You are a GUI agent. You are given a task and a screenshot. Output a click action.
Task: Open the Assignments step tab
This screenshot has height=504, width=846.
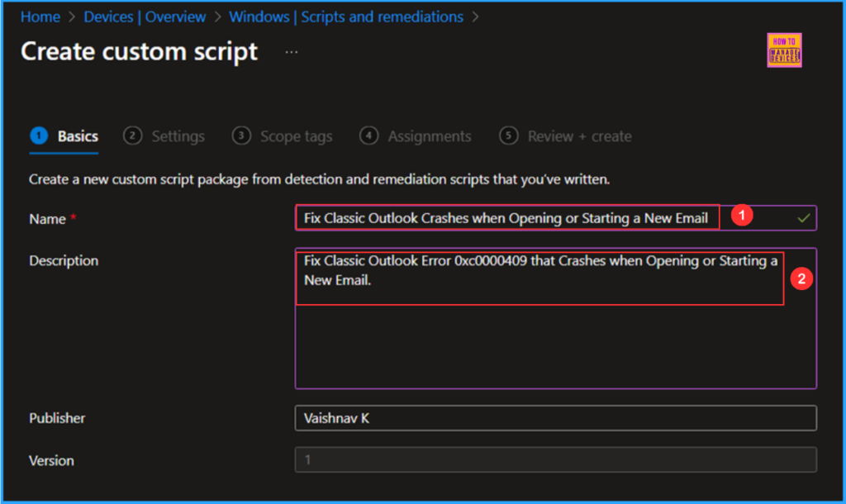pos(416,136)
